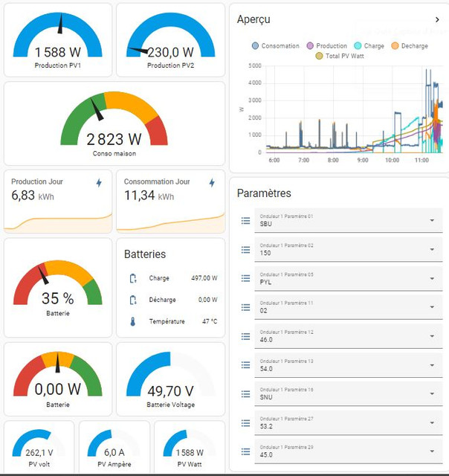449x476 pixels.
Task: Open Onduleur 1 Paramètre 16 dropdown (SNU)
Action: coord(349,393)
